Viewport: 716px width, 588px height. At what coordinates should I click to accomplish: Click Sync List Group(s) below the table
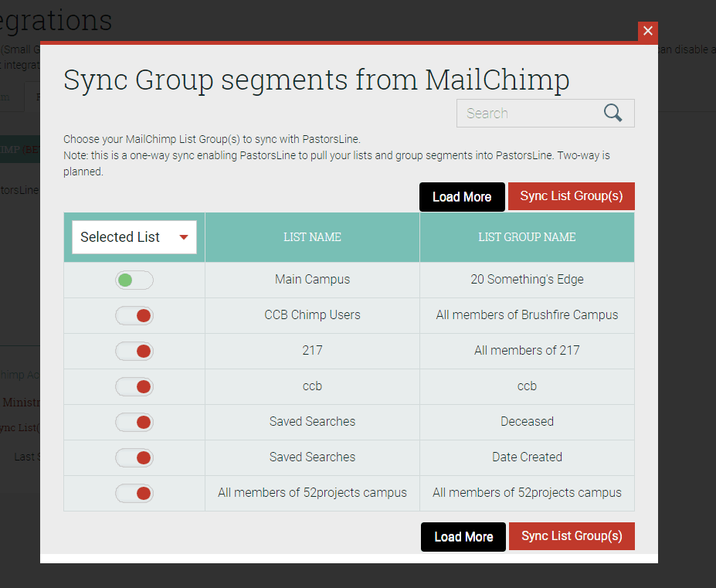tap(572, 536)
